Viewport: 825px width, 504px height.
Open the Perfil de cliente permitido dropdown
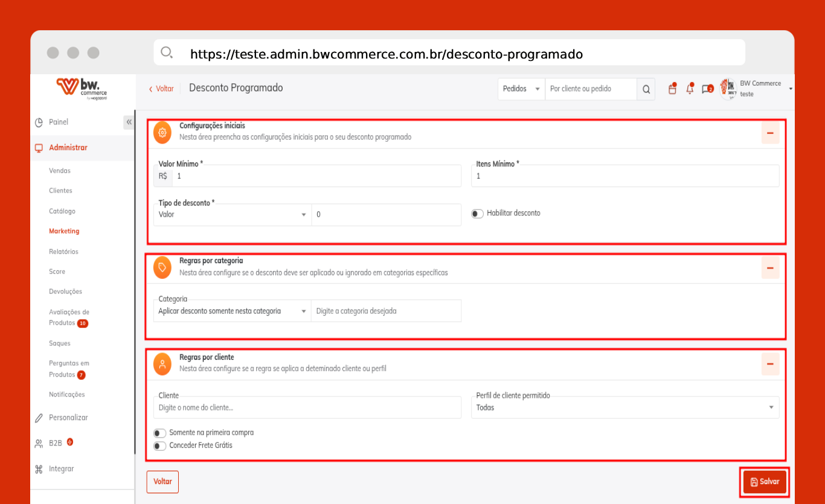pyautogui.click(x=624, y=408)
